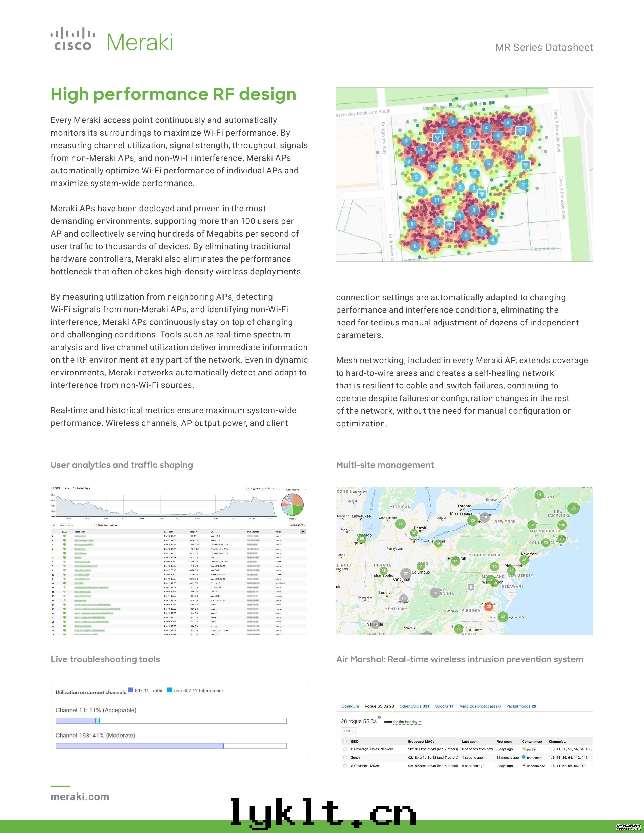Click the Cisco Meraki logo

click(x=112, y=40)
